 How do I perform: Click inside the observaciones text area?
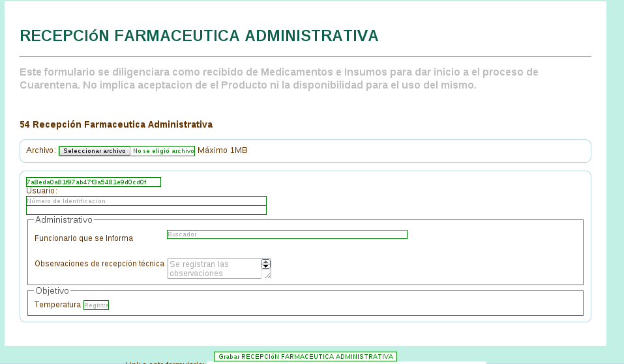[214, 269]
